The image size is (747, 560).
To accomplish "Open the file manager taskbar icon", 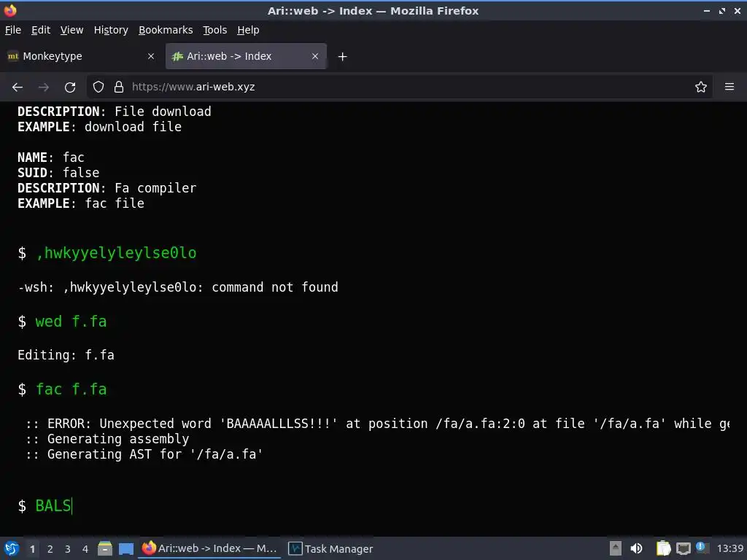I will 105,548.
